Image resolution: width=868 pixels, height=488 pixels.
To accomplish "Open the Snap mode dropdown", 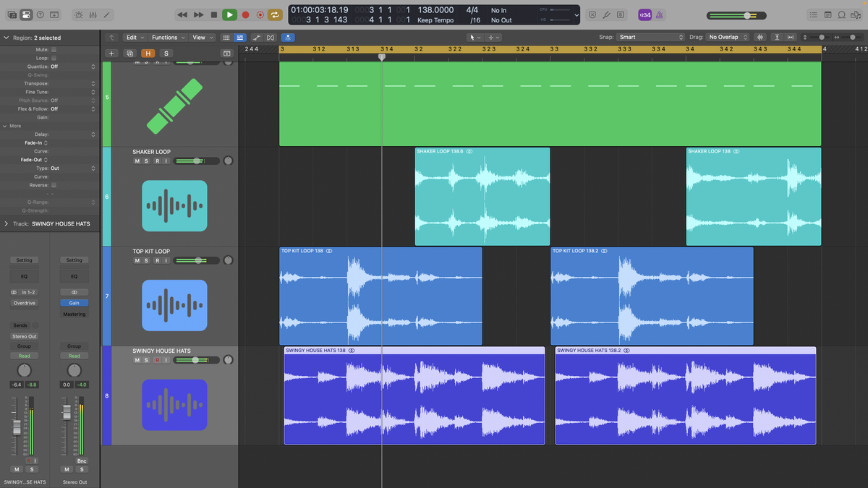I will (650, 38).
